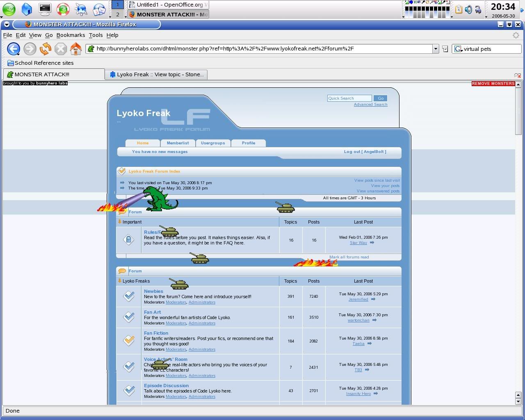Open Klipper clipboard tray icon
The width and height of the screenshot is (525, 420).
tap(459, 9)
